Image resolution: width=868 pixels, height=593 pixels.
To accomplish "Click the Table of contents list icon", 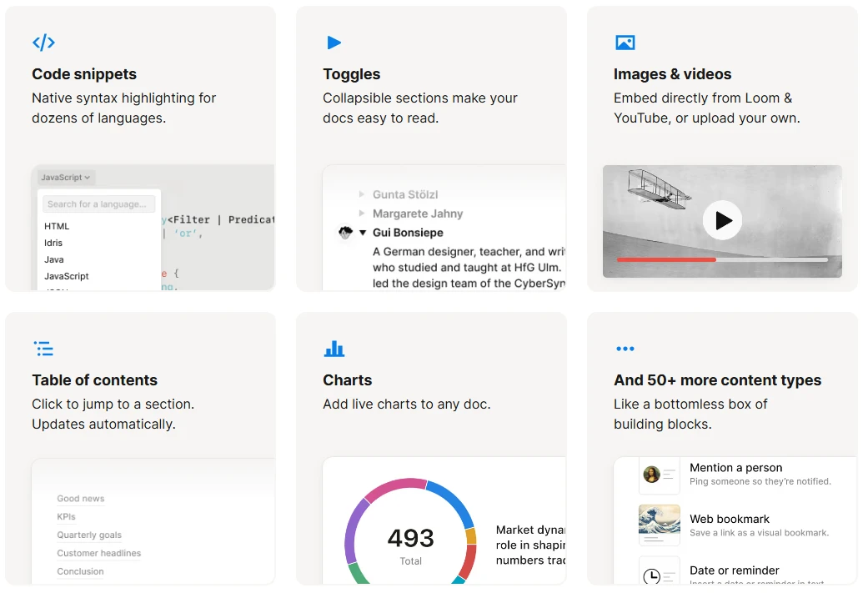I will click(43, 349).
